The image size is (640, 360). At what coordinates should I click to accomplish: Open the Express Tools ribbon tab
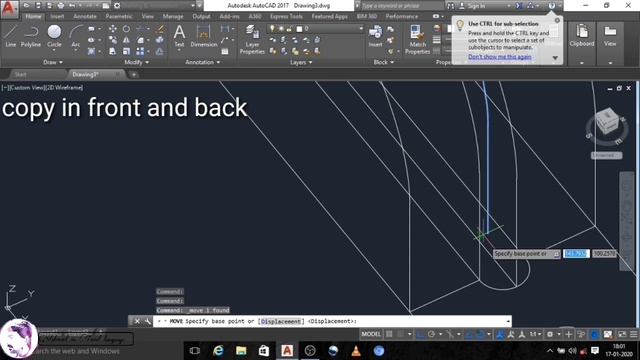tap(286, 16)
